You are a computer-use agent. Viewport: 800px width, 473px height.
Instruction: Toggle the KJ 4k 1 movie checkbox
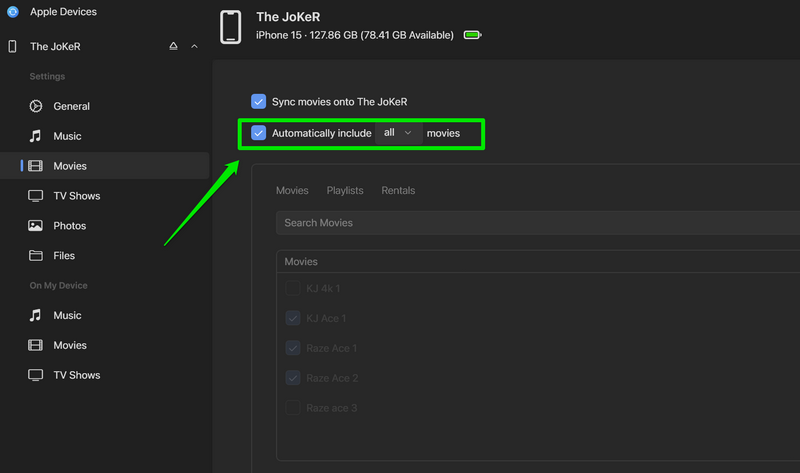[293, 288]
